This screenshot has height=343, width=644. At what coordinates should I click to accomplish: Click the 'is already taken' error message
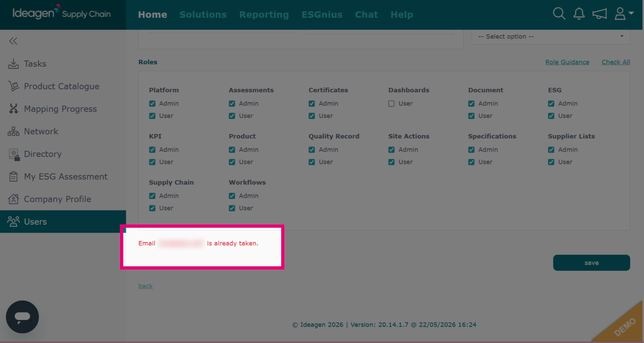pos(199,243)
